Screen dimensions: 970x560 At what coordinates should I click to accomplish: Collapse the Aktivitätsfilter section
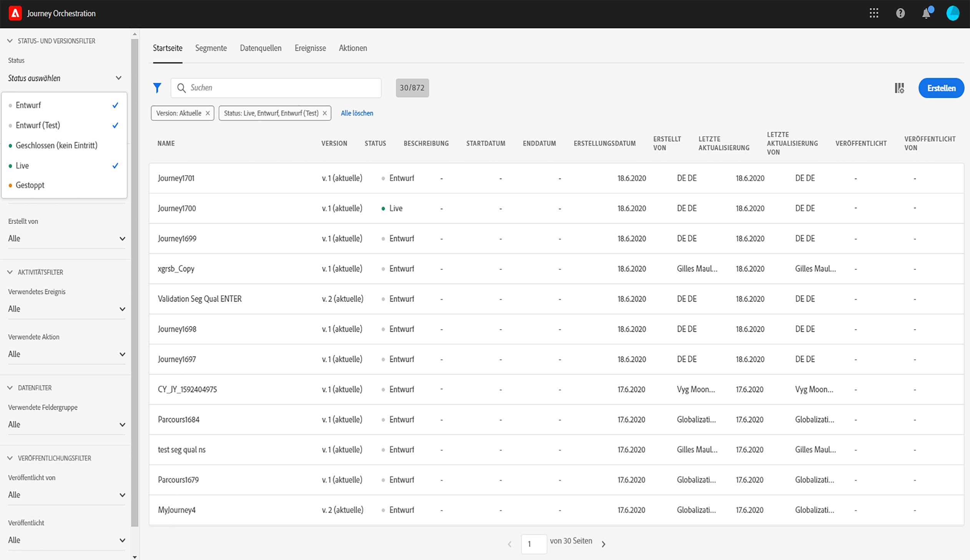[x=10, y=272]
